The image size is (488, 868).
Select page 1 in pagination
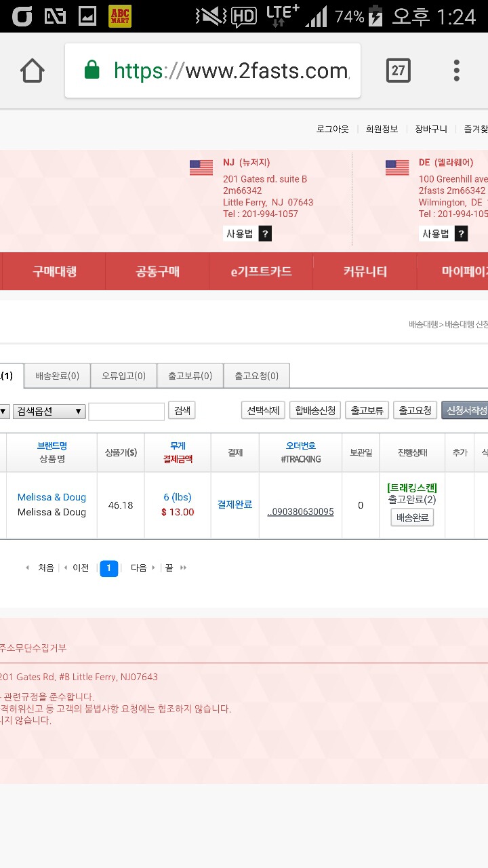(x=109, y=568)
